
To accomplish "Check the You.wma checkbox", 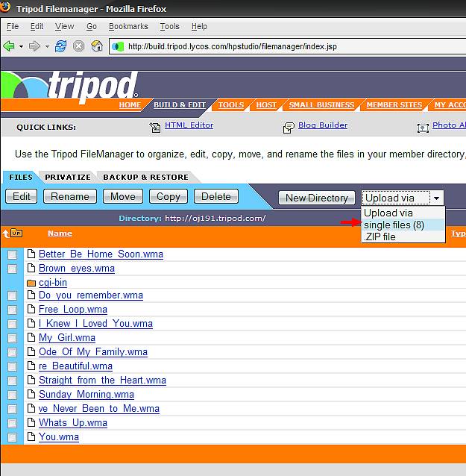I will tap(12, 437).
